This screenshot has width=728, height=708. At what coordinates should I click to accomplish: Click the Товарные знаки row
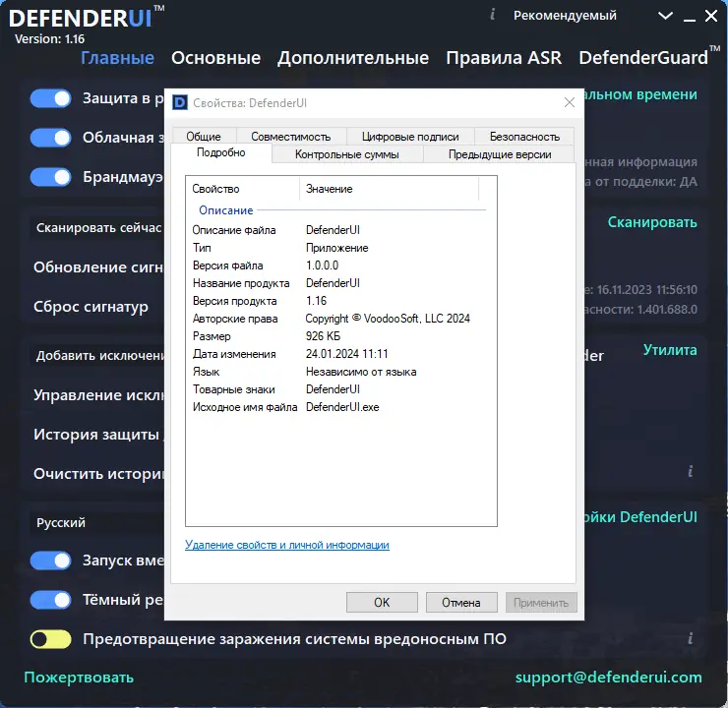coord(338,389)
